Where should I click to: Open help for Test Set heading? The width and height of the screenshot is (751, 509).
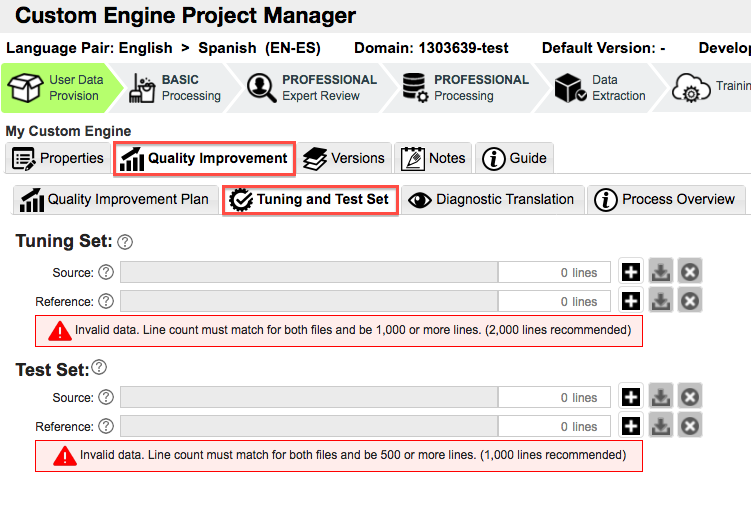99,367
